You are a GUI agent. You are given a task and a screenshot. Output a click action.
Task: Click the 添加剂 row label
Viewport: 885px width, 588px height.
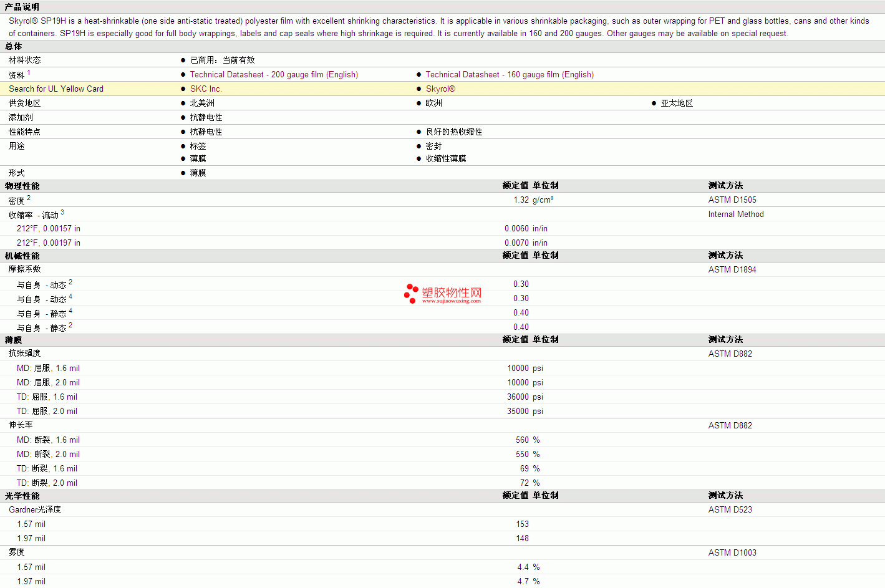click(21, 117)
